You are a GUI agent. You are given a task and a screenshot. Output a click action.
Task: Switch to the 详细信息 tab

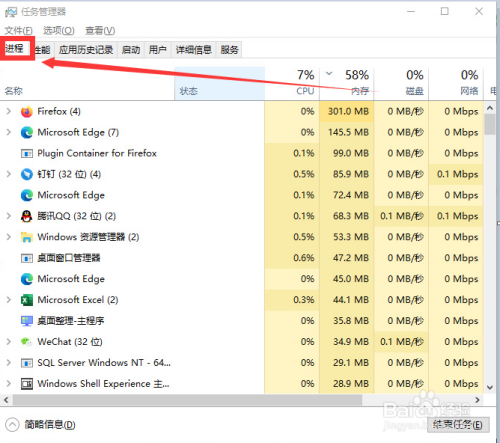194,50
